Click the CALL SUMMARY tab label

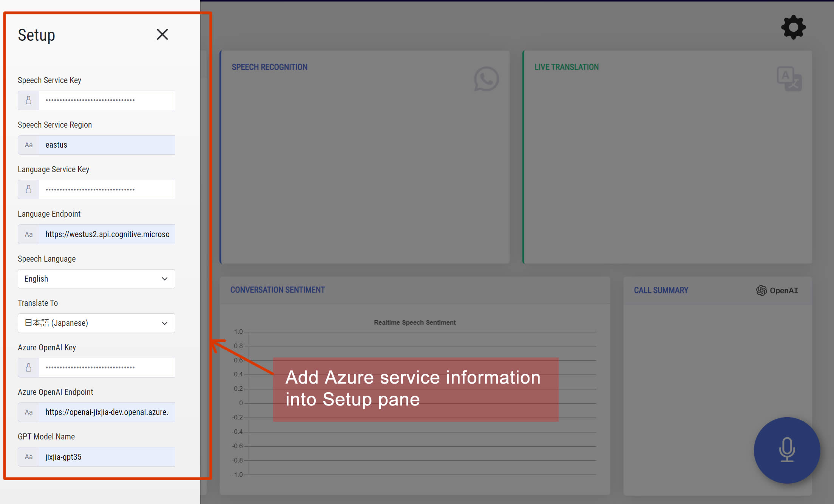(x=661, y=290)
